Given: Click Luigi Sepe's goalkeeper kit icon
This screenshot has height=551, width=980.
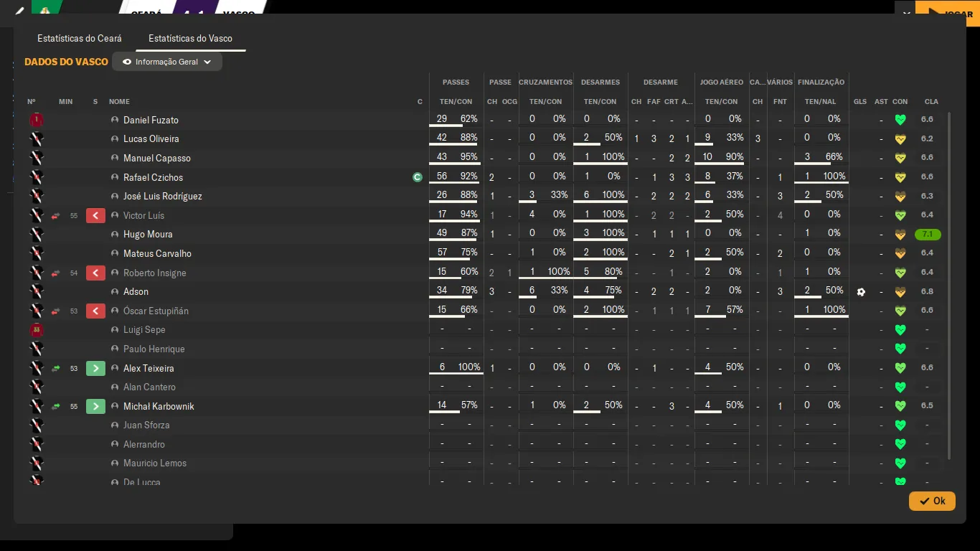Looking at the screenshot, I should click(37, 330).
